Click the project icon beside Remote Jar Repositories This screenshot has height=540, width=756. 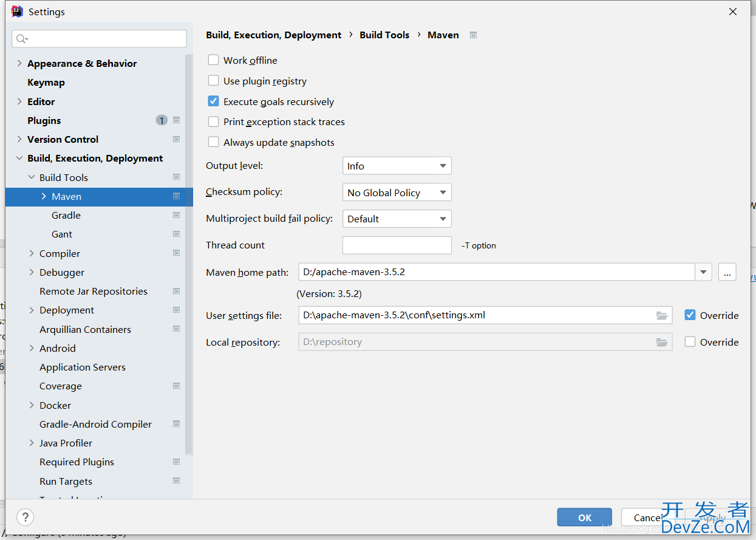(x=176, y=291)
